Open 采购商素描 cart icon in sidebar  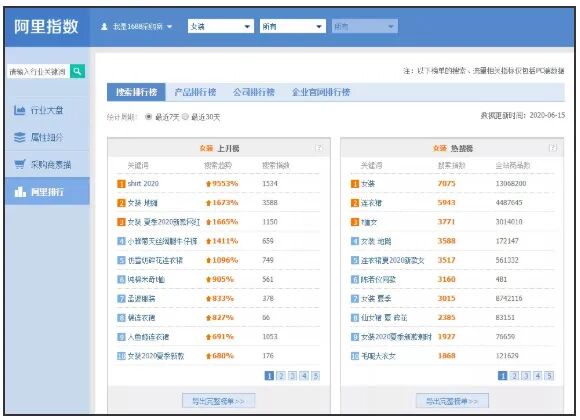click(x=20, y=164)
